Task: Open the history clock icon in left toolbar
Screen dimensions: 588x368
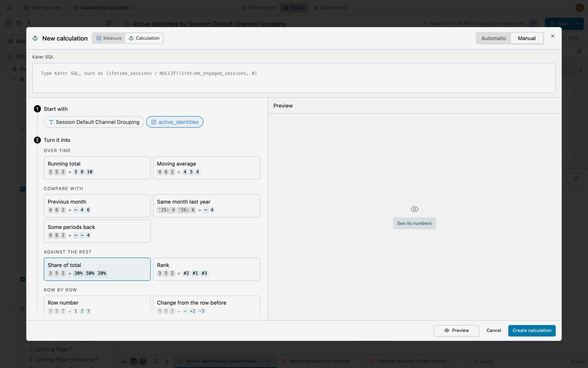Action: pos(19,23)
